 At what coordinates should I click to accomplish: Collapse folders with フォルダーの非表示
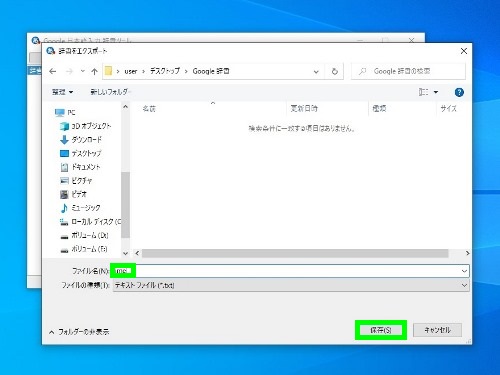[79, 332]
